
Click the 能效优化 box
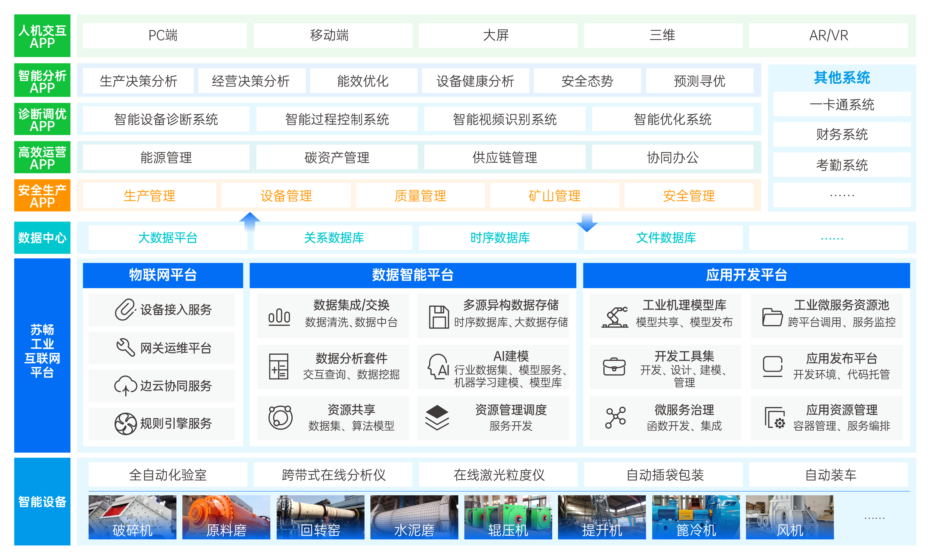point(363,81)
